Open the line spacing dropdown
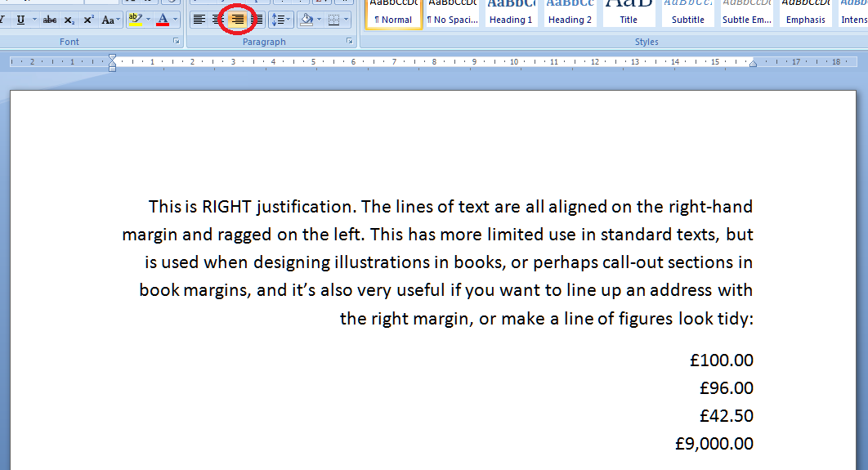The image size is (868, 470). tap(280, 19)
